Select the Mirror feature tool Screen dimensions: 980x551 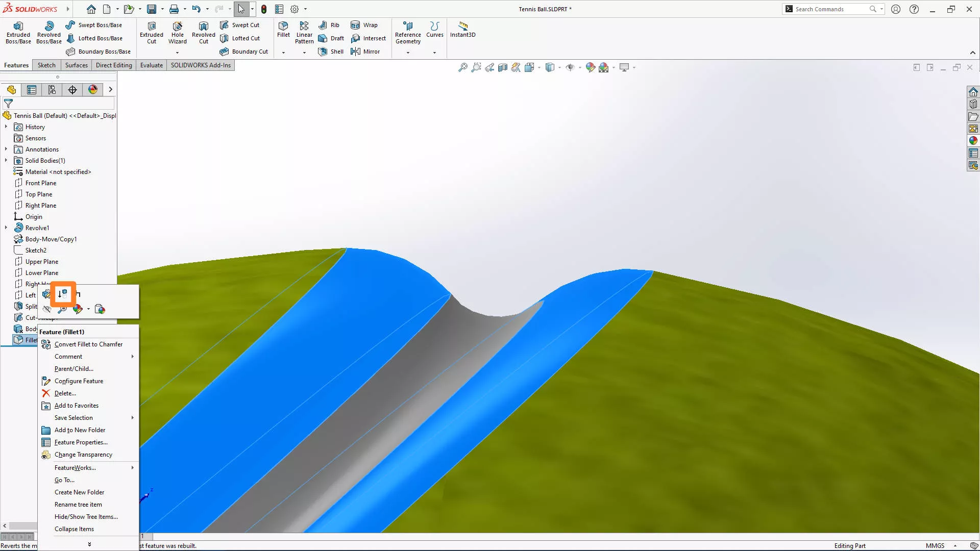coord(365,51)
